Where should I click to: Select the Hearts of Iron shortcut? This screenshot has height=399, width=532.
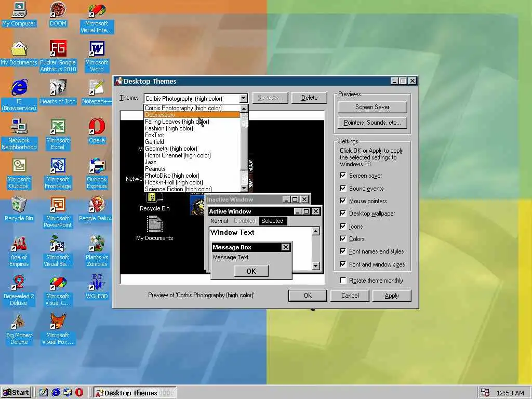click(x=58, y=92)
